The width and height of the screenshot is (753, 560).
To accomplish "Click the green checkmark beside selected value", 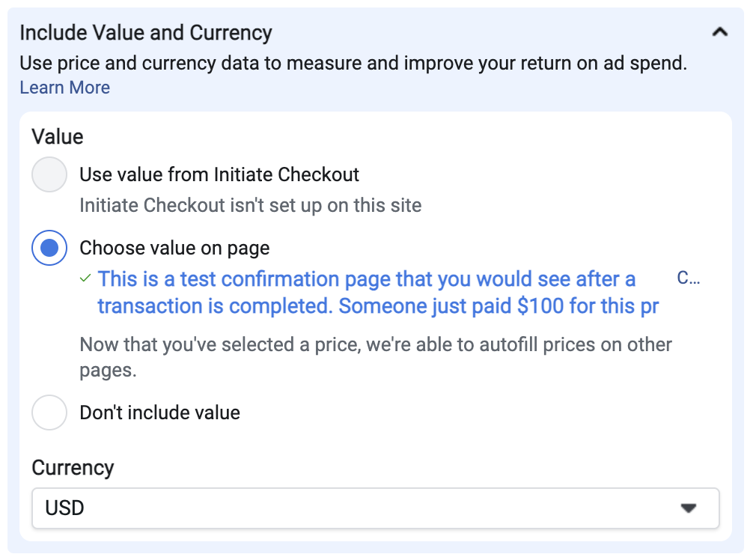I will [x=85, y=278].
